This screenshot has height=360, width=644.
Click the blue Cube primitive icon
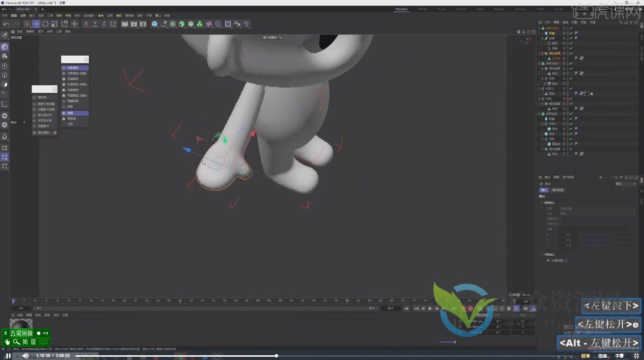pyautogui.click(x=154, y=24)
